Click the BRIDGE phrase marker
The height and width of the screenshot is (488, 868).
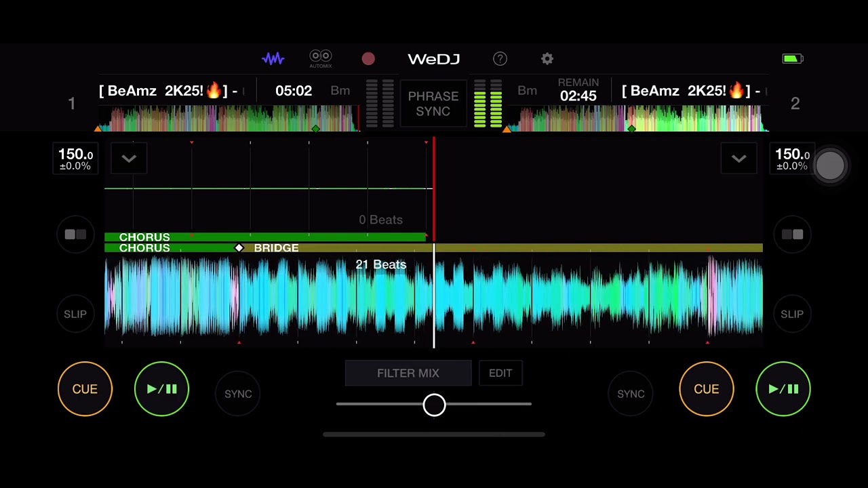276,248
